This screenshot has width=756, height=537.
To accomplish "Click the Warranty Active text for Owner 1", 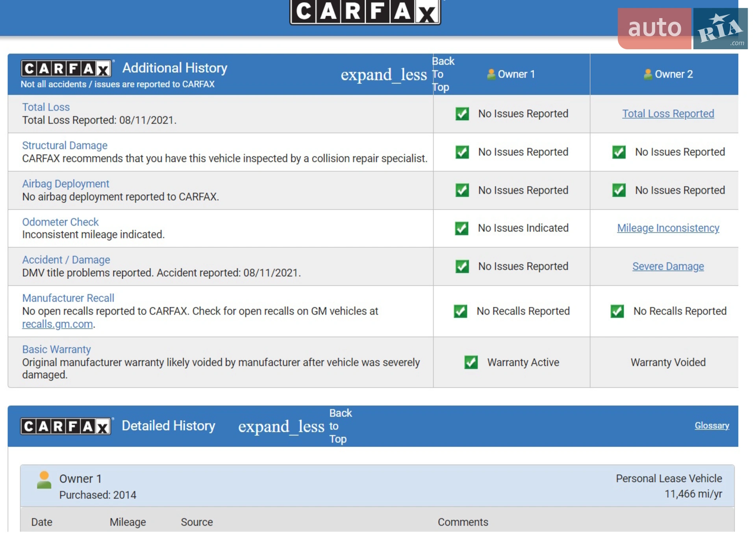I will point(523,362).
